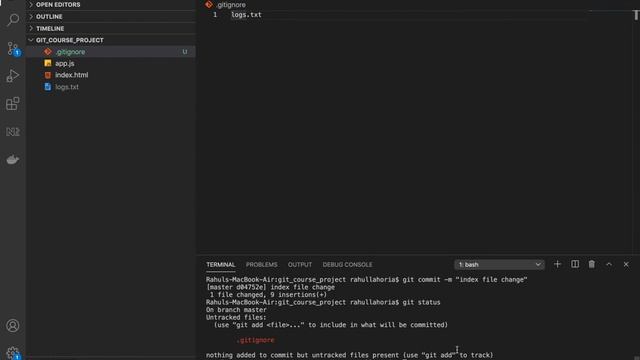Click the git status command line in terminal
The height and width of the screenshot is (360, 640).
[x=323, y=302]
